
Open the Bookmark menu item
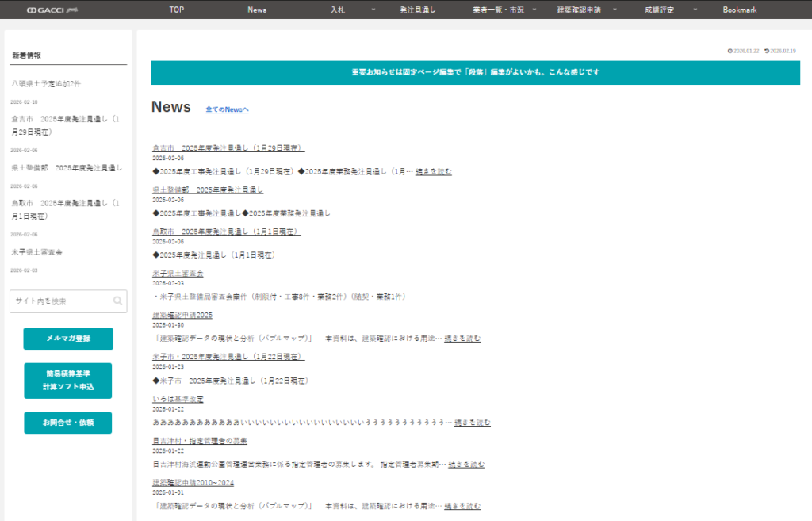(739, 10)
